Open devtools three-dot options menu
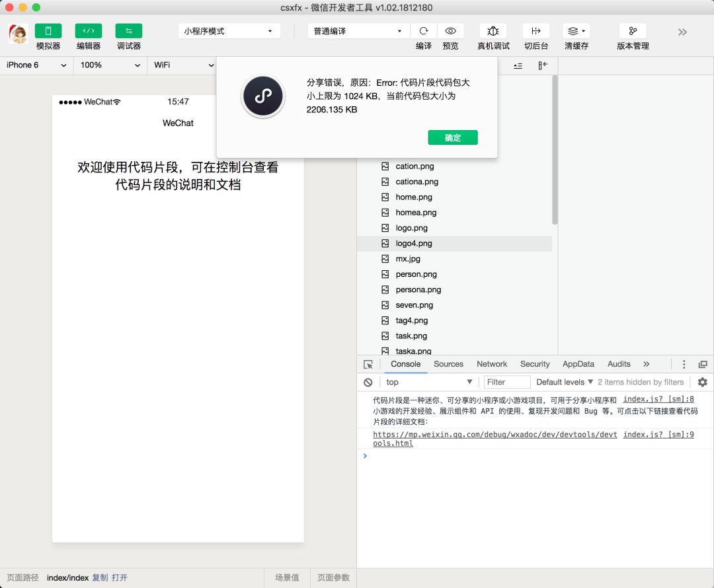714x588 pixels. coord(684,365)
